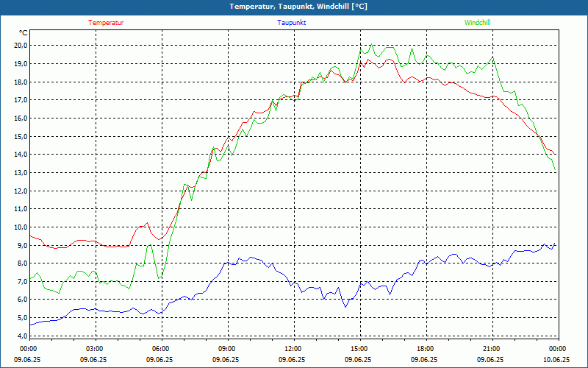Image resolution: width=588 pixels, height=368 pixels.
Task: Click the '09.06.25' date under 06:00
Action: [x=159, y=359]
